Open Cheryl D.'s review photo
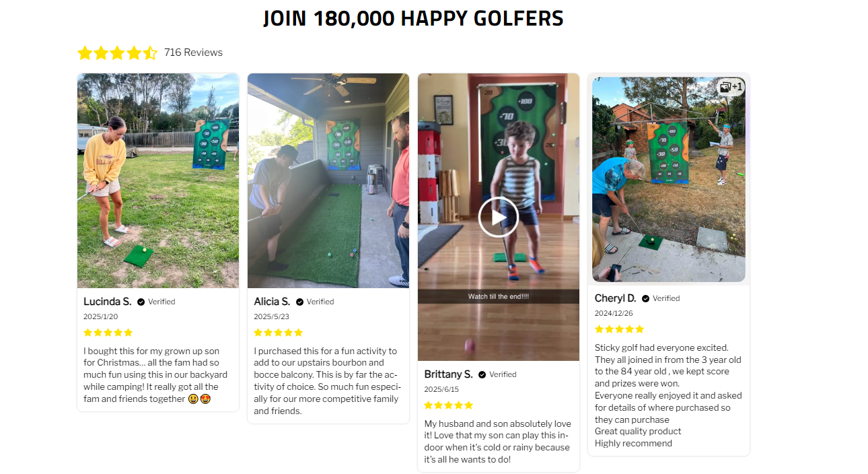The image size is (868, 474). tap(669, 179)
